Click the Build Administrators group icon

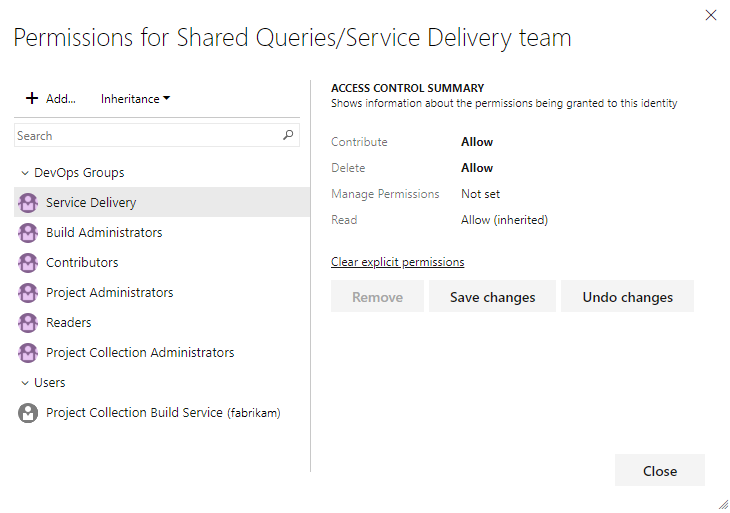(28, 233)
